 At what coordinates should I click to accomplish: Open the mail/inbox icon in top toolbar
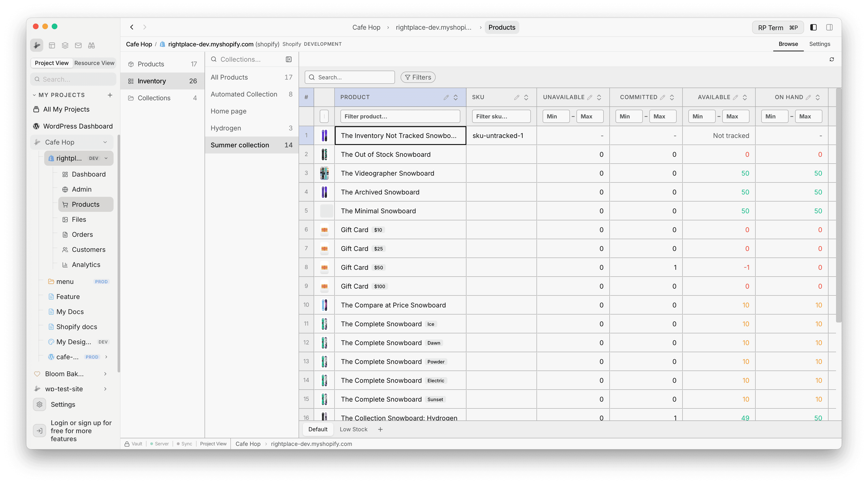[78, 45]
